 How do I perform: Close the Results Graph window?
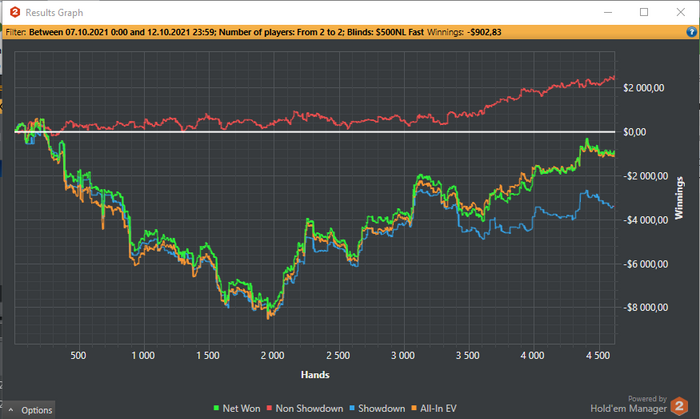[x=680, y=12]
